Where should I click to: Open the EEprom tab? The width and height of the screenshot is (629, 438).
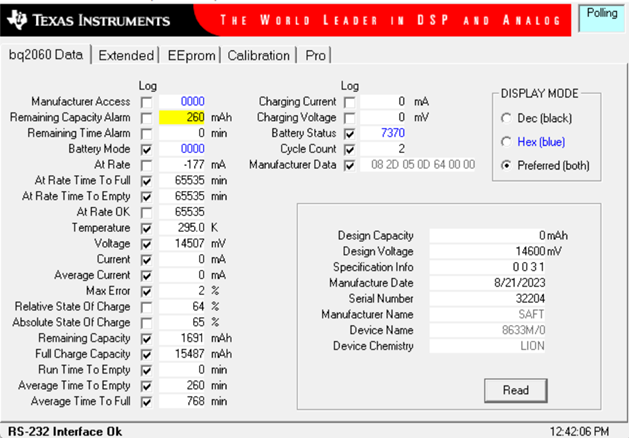191,55
